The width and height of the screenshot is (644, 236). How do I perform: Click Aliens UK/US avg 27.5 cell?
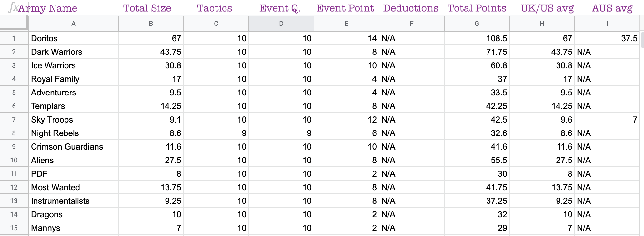point(542,160)
